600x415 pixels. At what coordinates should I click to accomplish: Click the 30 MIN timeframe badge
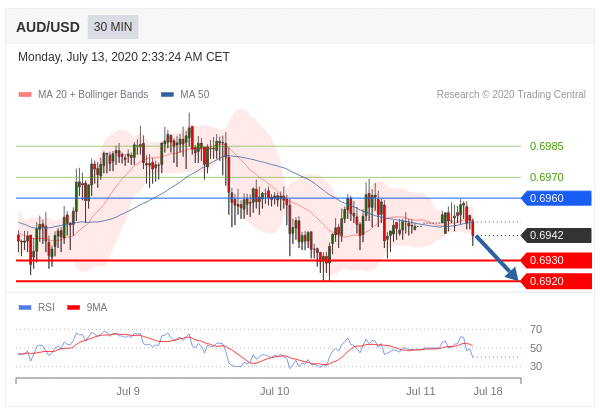point(113,27)
